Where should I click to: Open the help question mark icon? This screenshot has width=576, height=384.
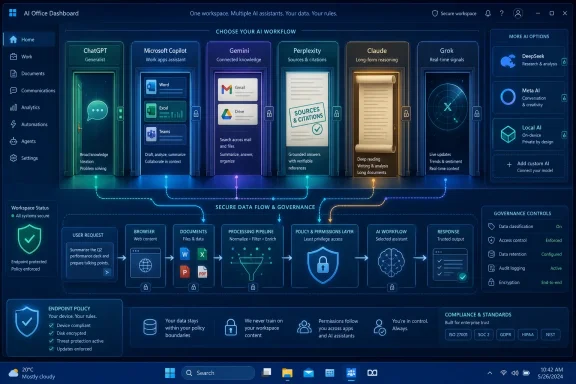click(502, 14)
